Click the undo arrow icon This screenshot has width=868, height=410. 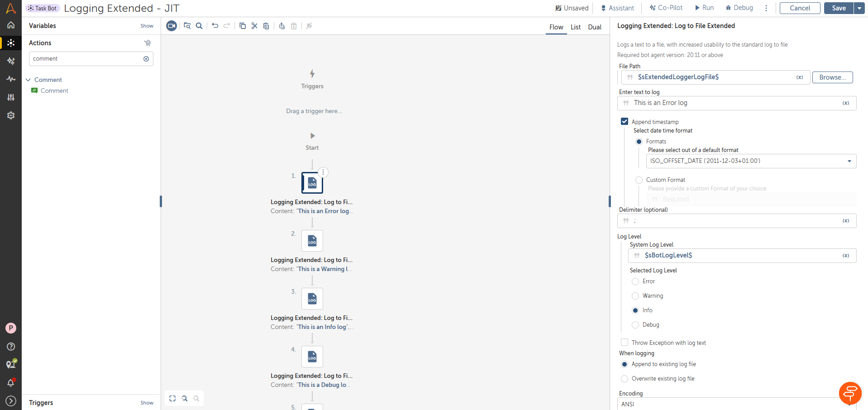coord(215,26)
